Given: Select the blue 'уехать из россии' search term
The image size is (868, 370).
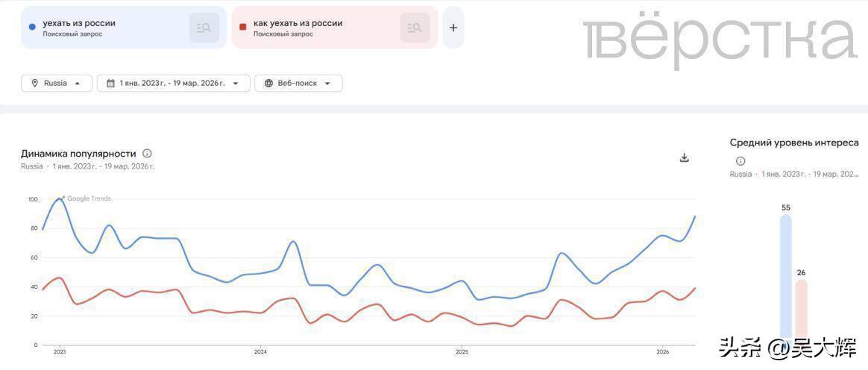Looking at the screenshot, I should click(x=79, y=23).
